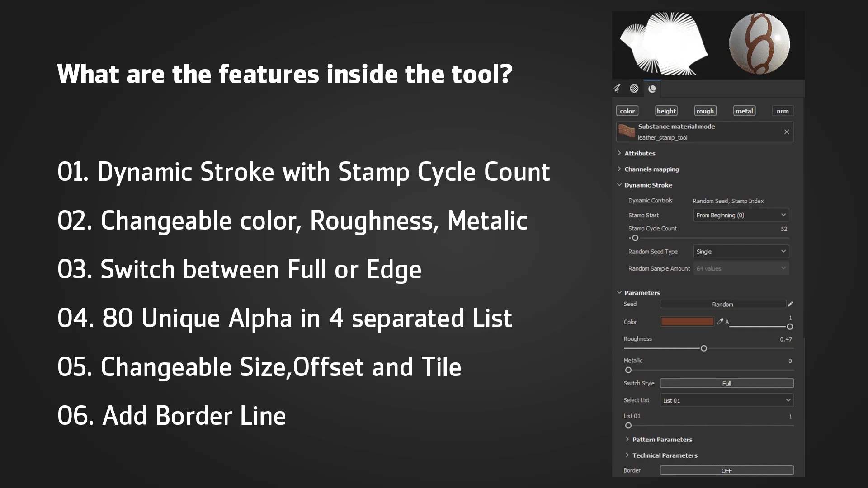Drag the Roughness slider to adjust
Screen dimensions: 868x488
pyautogui.click(x=703, y=348)
